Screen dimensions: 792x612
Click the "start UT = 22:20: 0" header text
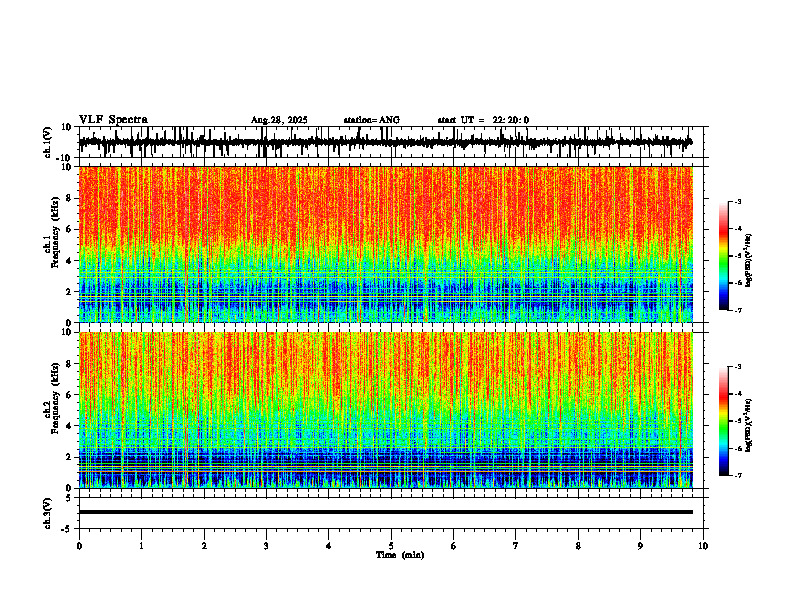[483, 120]
